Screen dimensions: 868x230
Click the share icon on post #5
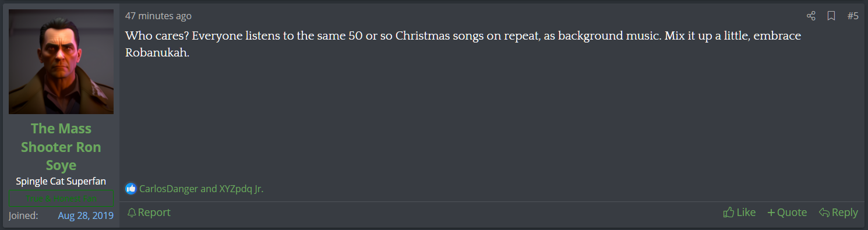(811, 16)
